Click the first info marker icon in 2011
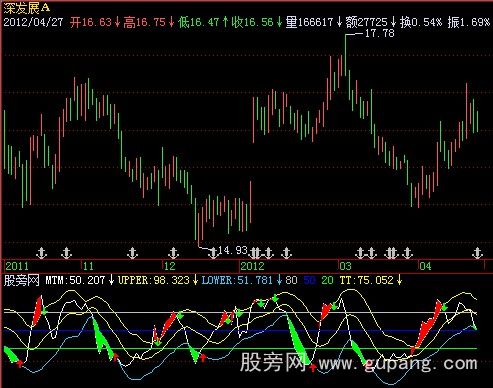 (x=41, y=253)
